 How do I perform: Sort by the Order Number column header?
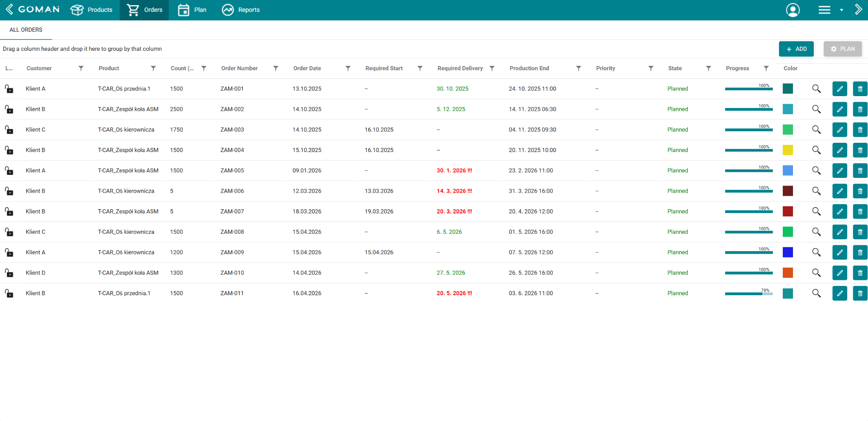[x=239, y=68]
